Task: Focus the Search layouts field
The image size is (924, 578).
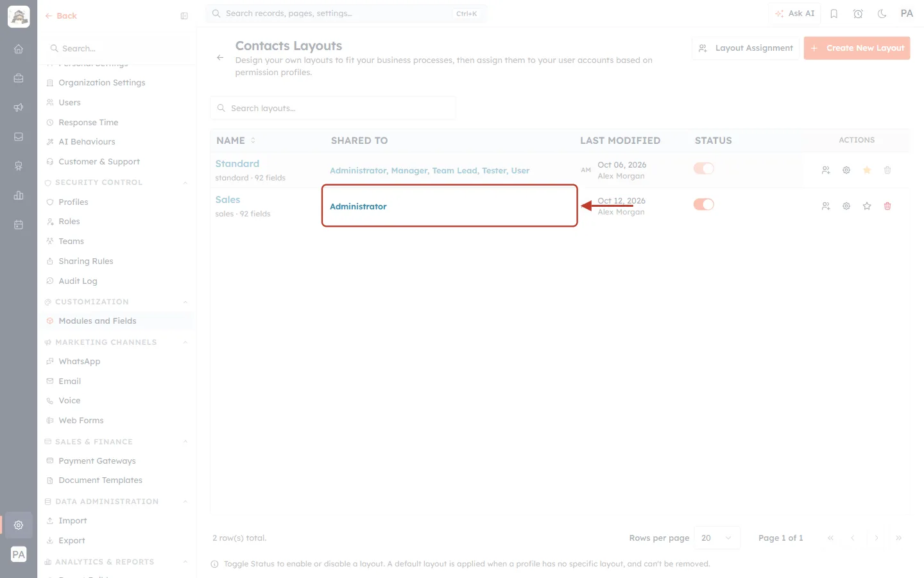Action: click(x=333, y=109)
